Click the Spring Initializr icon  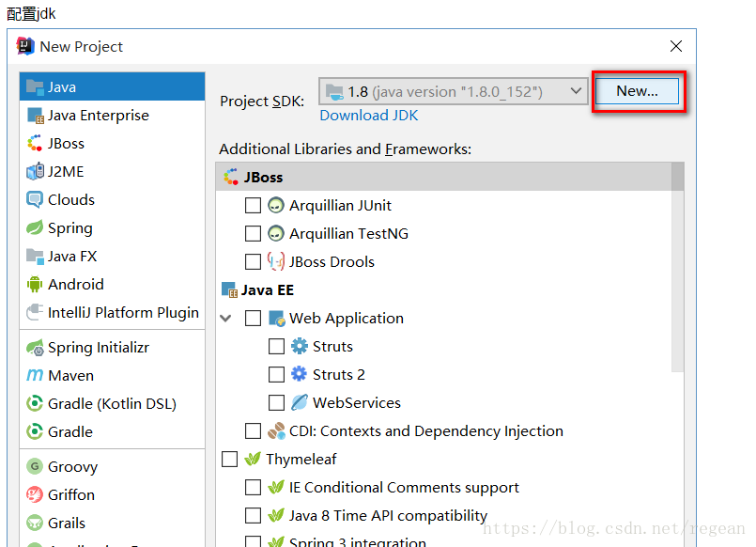pyautogui.click(x=35, y=348)
